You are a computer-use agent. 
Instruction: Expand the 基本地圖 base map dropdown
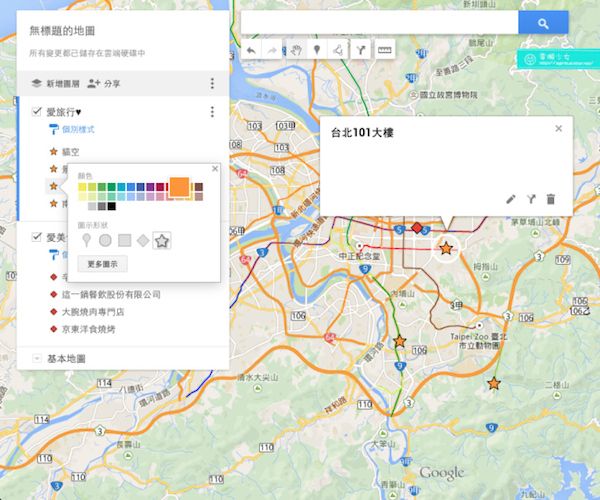point(37,358)
